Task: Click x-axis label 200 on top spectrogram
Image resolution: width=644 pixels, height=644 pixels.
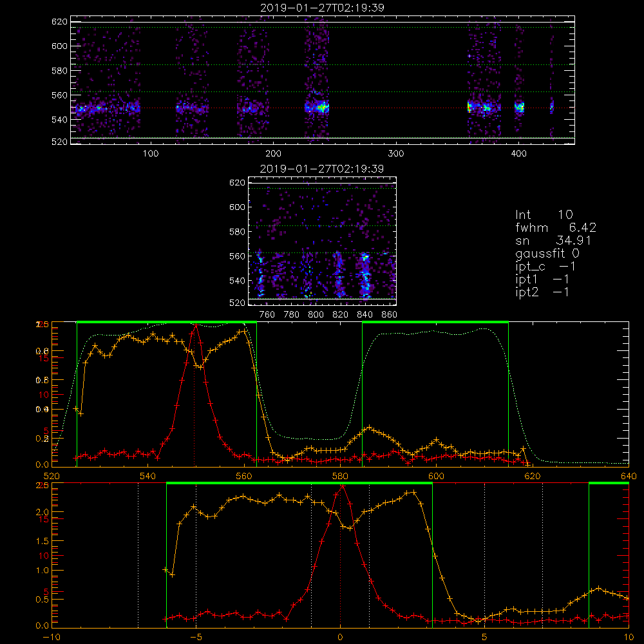Action: pyautogui.click(x=273, y=154)
